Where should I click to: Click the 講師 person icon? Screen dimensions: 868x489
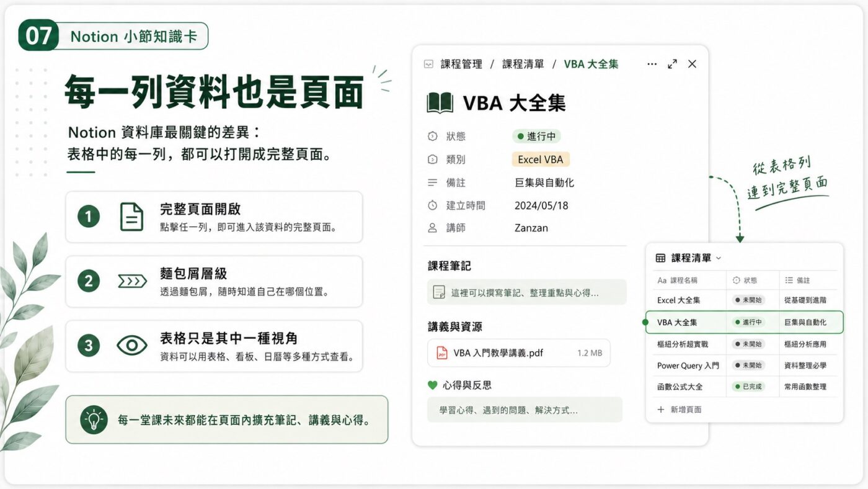433,228
